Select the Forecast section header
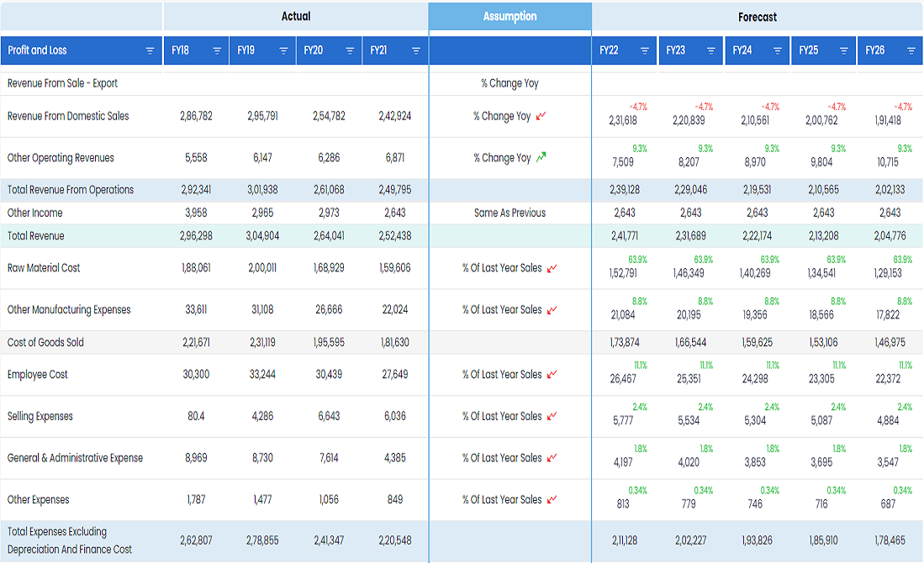This screenshot has height=563, width=924. pyautogui.click(x=757, y=17)
